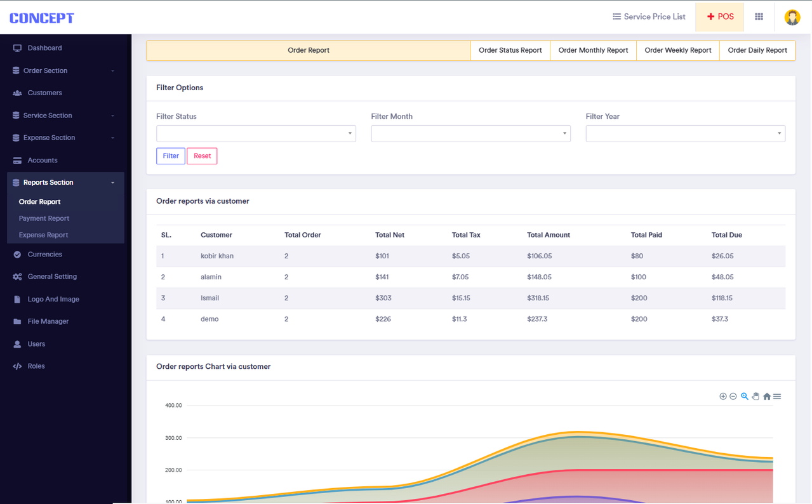Click the Reset button
The image size is (812, 504).
(x=202, y=156)
